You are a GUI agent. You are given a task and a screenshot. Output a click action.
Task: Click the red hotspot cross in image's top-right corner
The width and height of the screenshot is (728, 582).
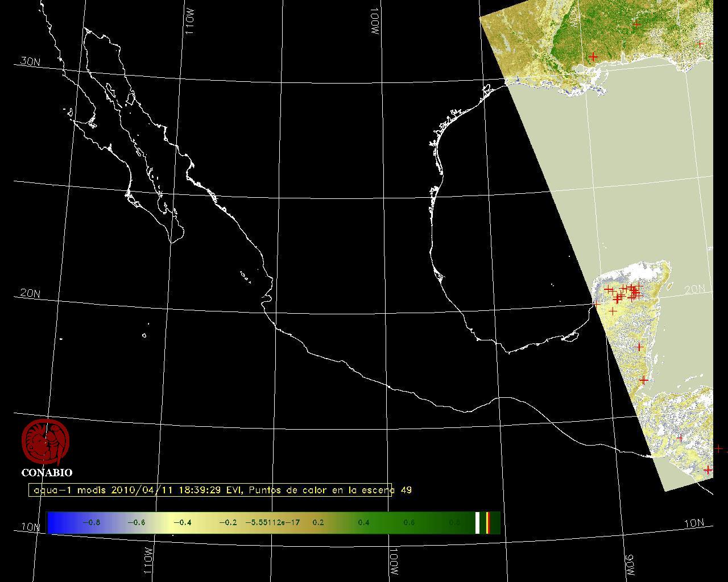700,44
